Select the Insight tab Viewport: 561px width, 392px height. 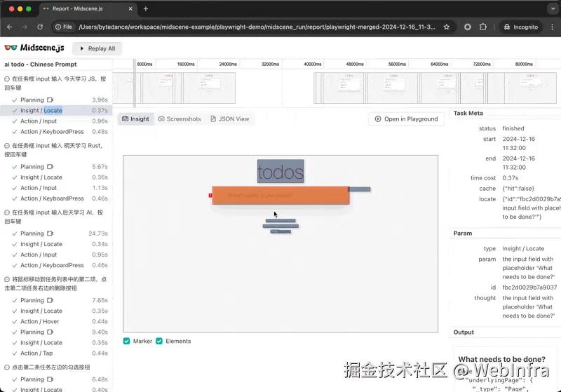tap(135, 119)
